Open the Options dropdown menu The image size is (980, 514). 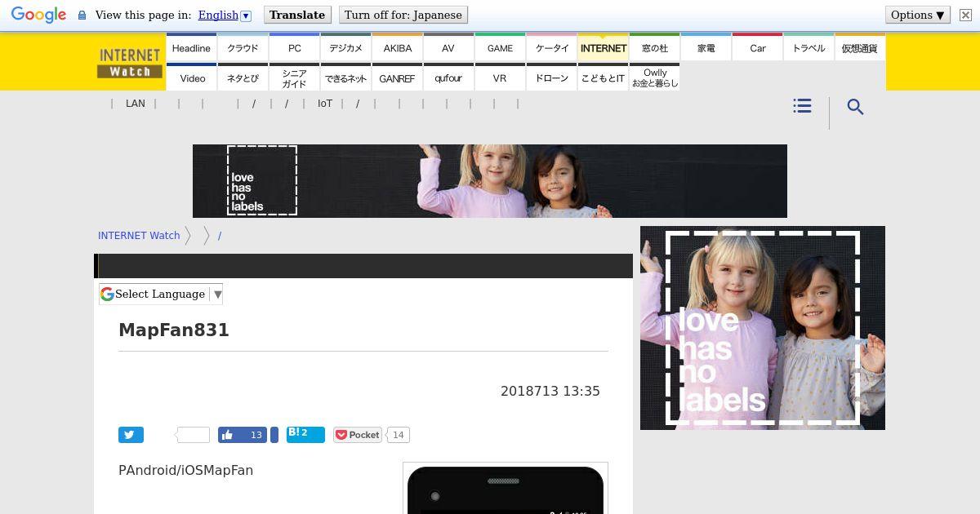(918, 15)
